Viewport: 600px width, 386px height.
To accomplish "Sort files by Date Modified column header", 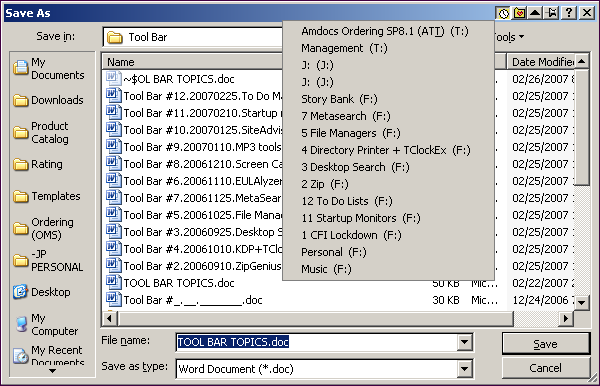I will coord(541,62).
